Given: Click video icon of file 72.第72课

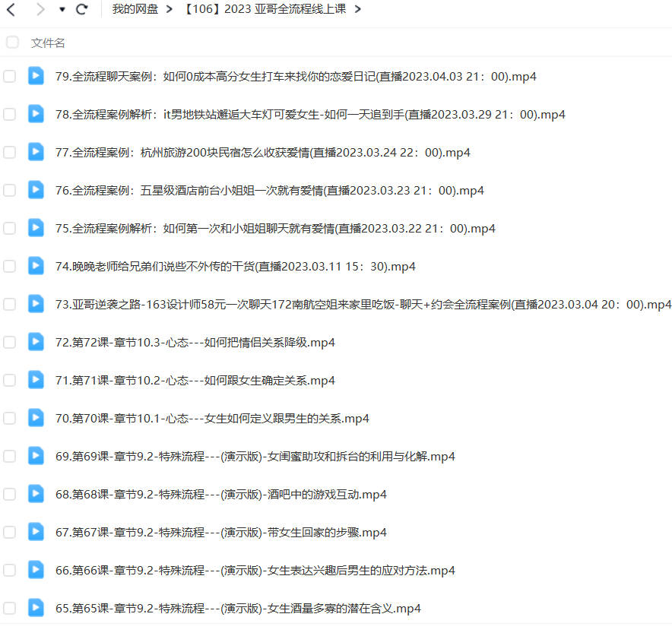Looking at the screenshot, I should [36, 342].
